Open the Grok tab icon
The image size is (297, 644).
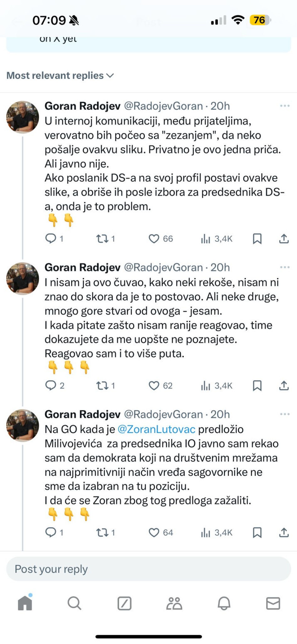pyautogui.click(x=124, y=603)
